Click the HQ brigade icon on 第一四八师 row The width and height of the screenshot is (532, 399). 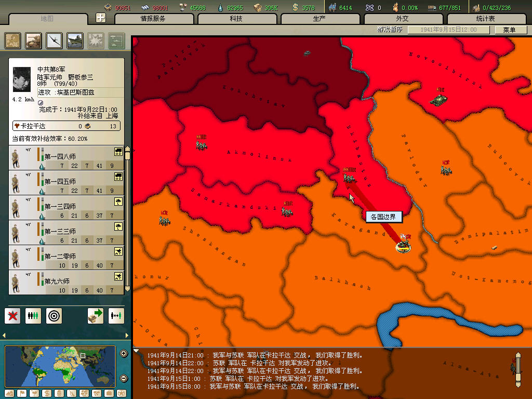(118, 152)
